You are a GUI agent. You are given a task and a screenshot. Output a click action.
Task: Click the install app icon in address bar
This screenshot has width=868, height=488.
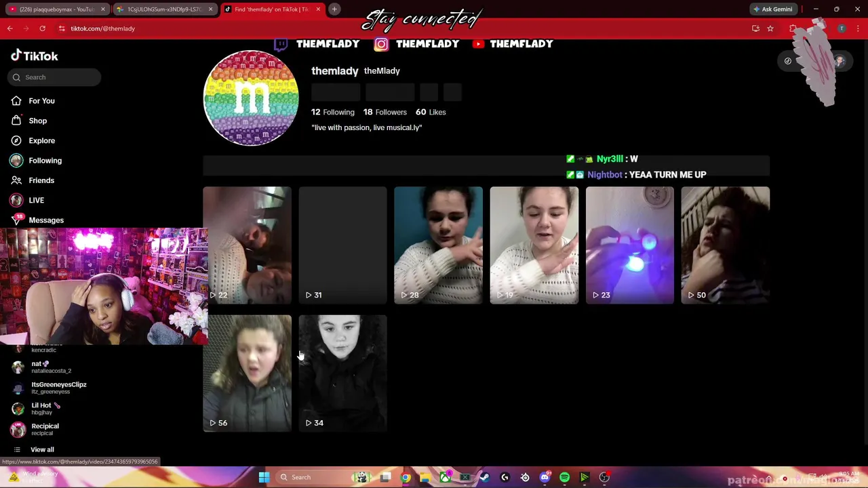tap(755, 28)
